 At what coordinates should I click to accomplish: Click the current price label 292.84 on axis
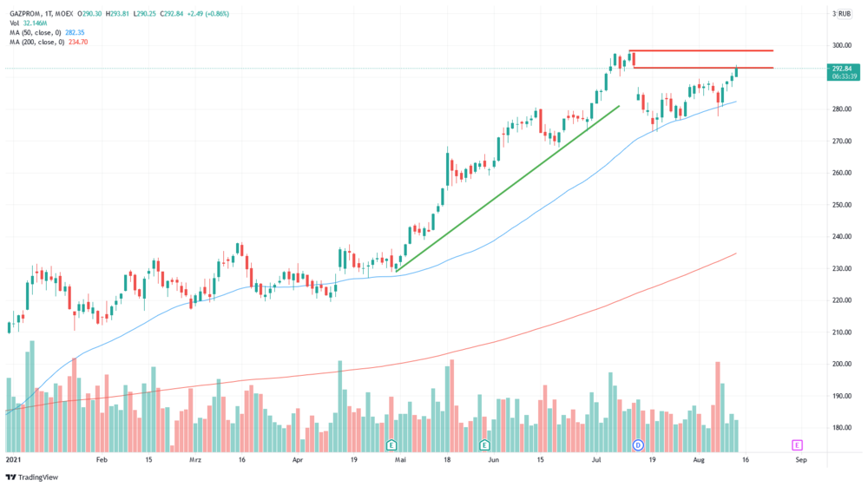843,69
